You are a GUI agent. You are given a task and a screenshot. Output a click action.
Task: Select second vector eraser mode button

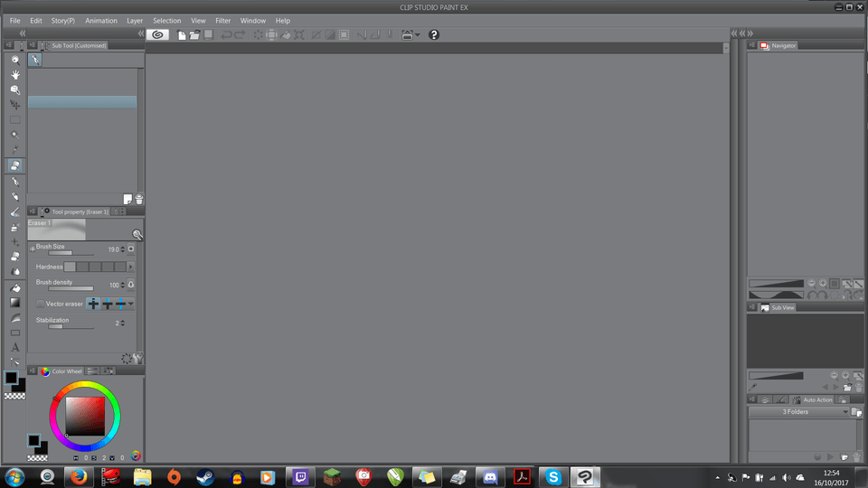pos(108,304)
